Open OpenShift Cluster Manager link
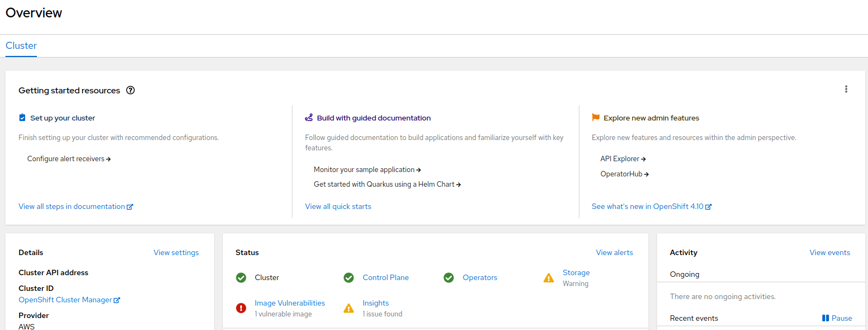Screen dimensions: 868x330 click(69, 300)
